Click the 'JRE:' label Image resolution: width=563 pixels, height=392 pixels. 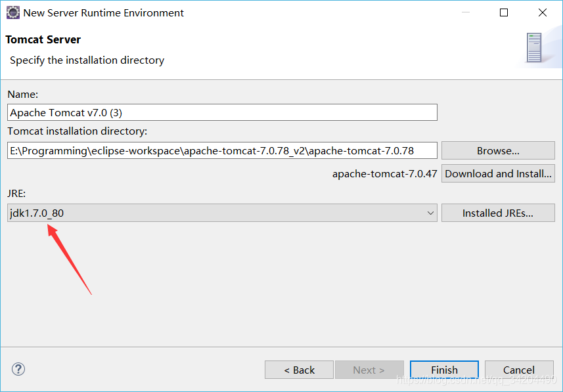coord(16,194)
